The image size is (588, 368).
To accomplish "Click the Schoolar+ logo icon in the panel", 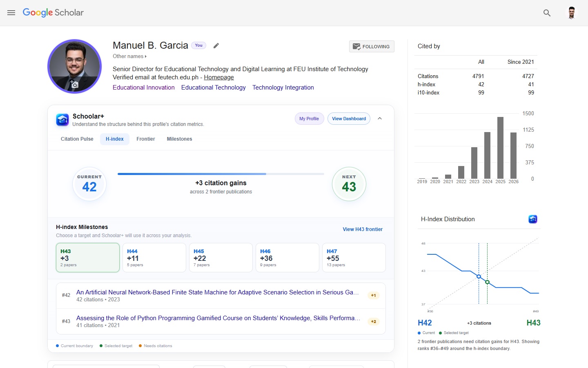I will [x=62, y=120].
